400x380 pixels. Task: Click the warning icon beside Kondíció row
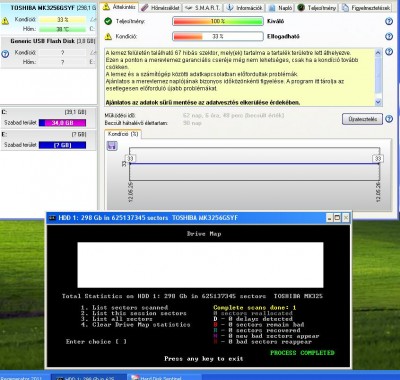pyautogui.click(x=108, y=36)
